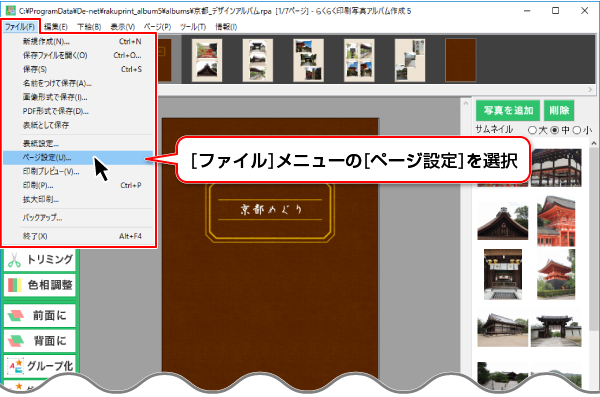Open the ツール(T) menu
The width and height of the screenshot is (600, 397).
[x=193, y=27]
